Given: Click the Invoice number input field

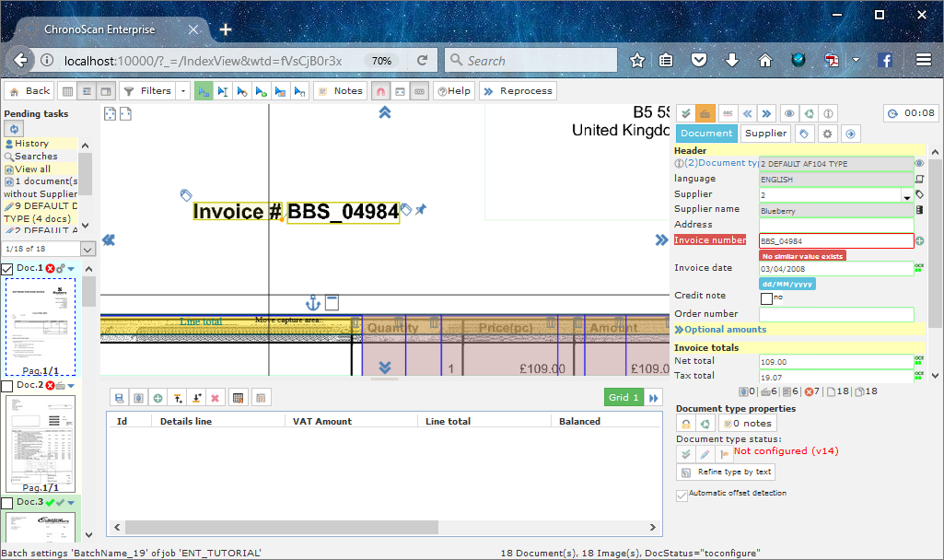Looking at the screenshot, I should coord(836,241).
